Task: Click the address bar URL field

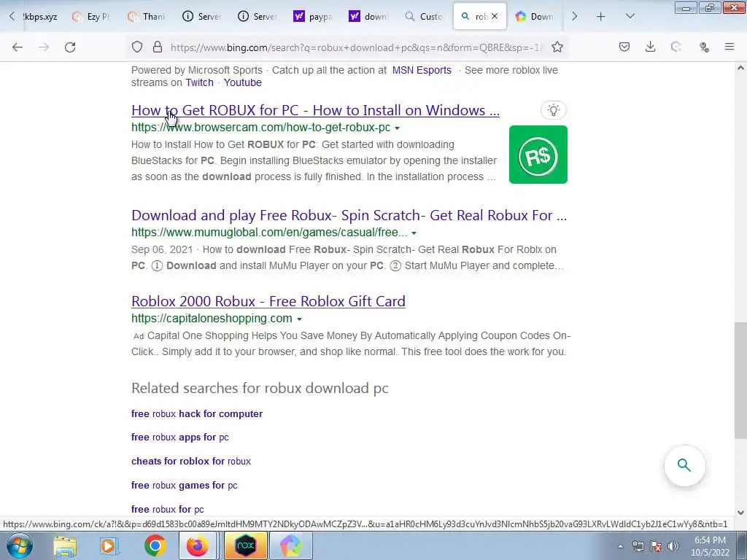Action: pos(356,47)
